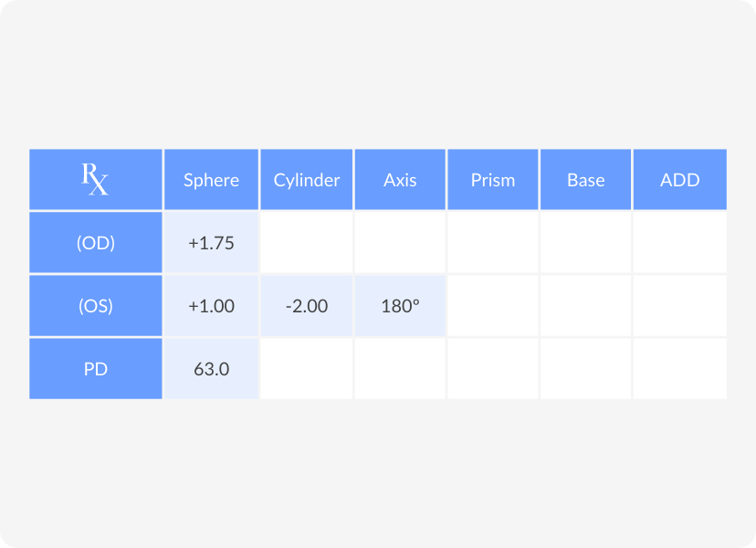This screenshot has width=756, height=548.
Task: Select the Sphere column header
Action: [x=211, y=179]
